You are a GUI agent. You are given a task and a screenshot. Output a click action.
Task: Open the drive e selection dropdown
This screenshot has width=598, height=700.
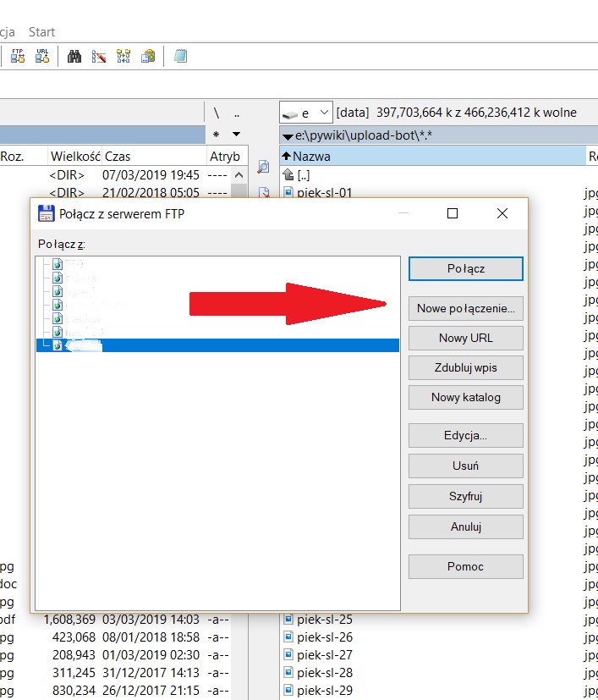point(306,113)
